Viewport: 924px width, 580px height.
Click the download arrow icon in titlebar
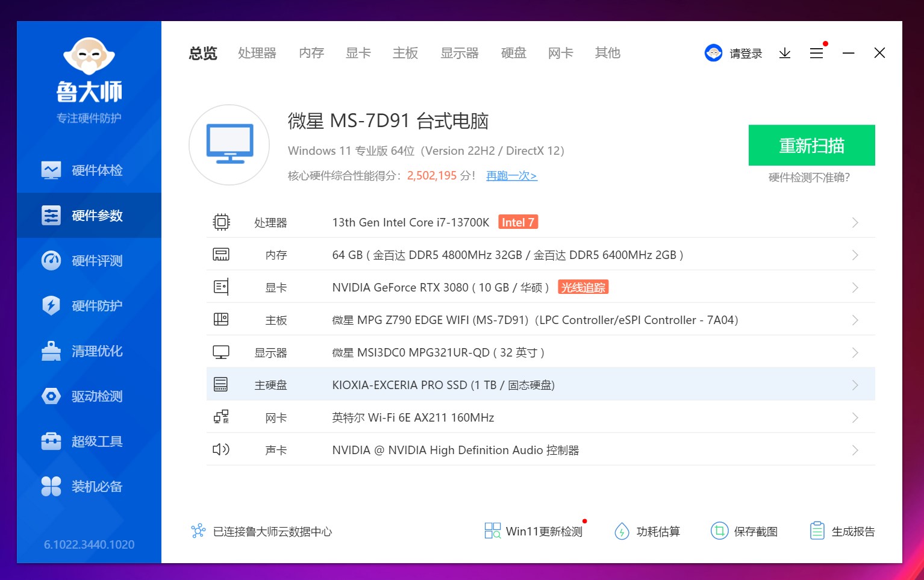pyautogui.click(x=784, y=53)
